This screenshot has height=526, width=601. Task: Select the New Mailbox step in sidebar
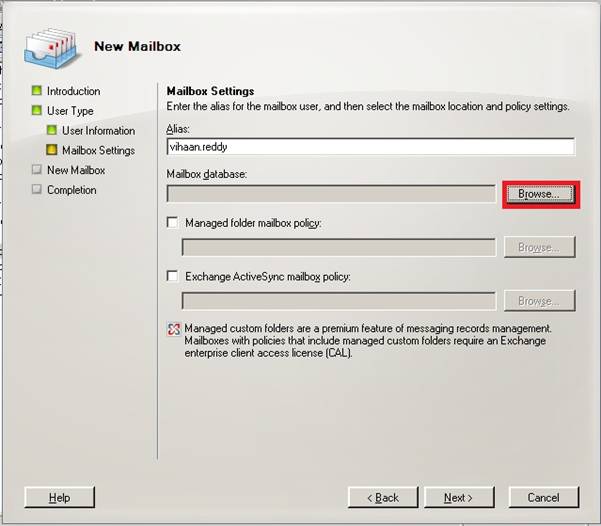click(x=76, y=170)
